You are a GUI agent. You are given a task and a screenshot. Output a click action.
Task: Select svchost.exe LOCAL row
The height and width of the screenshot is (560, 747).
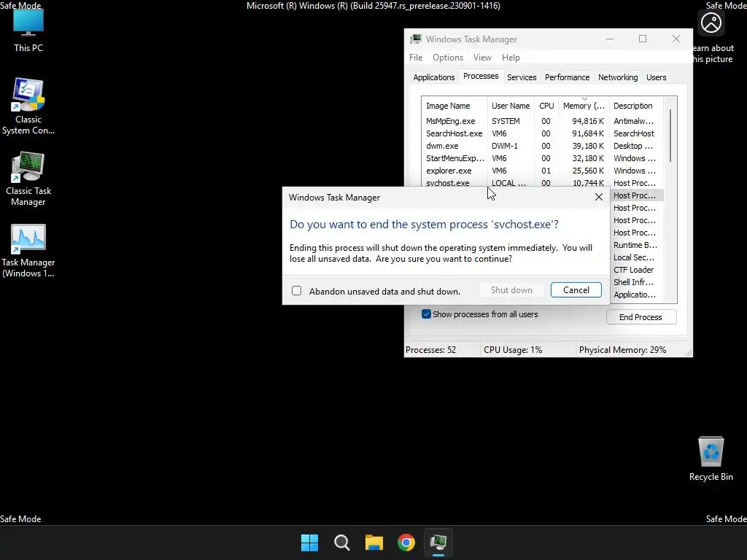[543, 183]
